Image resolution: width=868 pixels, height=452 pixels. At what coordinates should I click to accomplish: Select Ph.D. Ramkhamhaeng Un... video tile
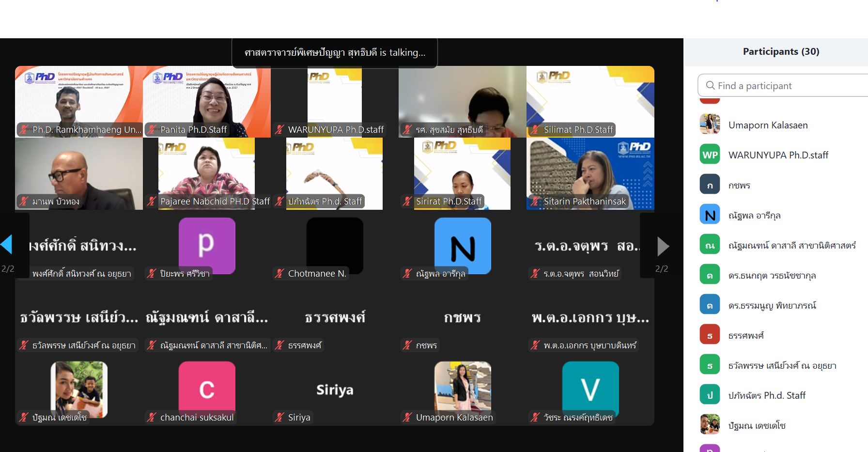[79, 102]
